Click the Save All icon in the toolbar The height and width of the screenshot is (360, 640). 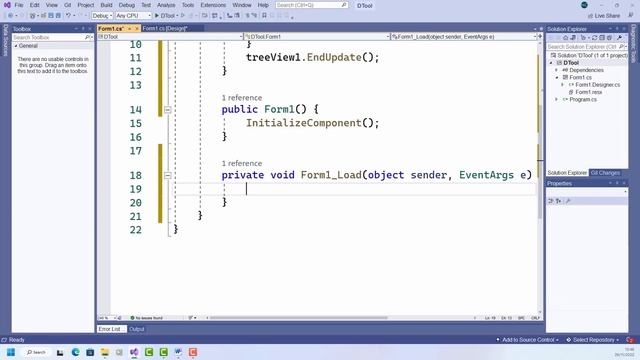pyautogui.click(x=58, y=16)
